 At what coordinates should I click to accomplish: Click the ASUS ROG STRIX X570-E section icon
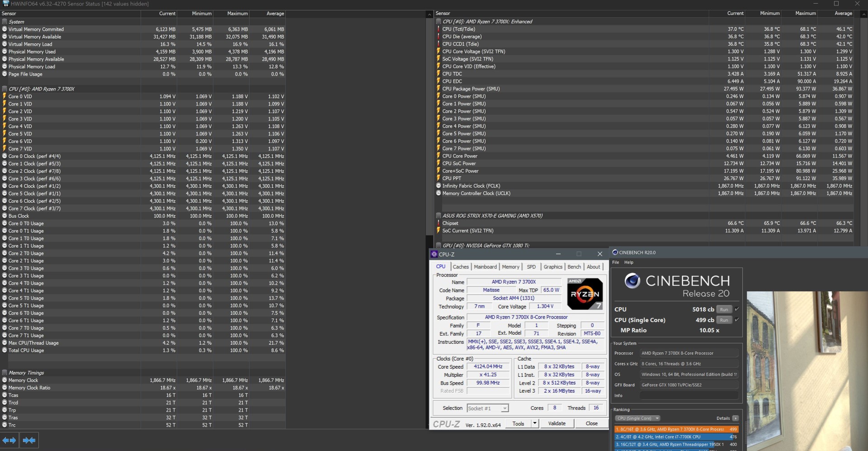[439, 216]
